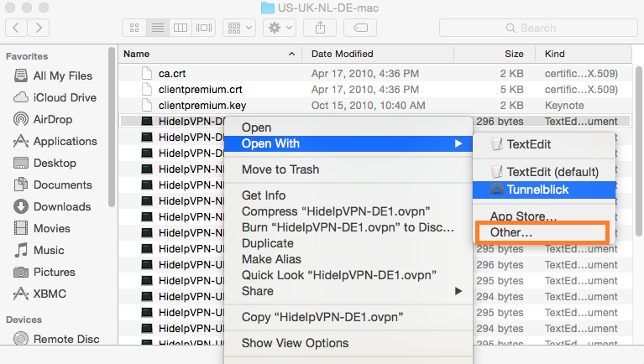Click the 5 KB size cell
Screen dimensions: 644x364
511,90
